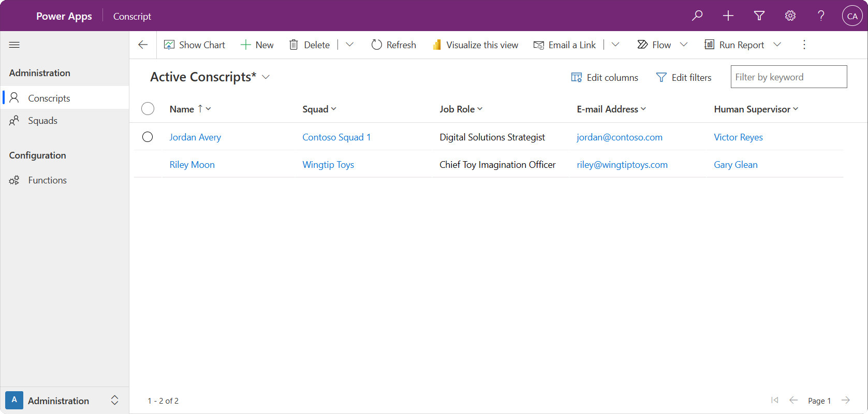Open the advanced find funnel icon

tap(759, 16)
